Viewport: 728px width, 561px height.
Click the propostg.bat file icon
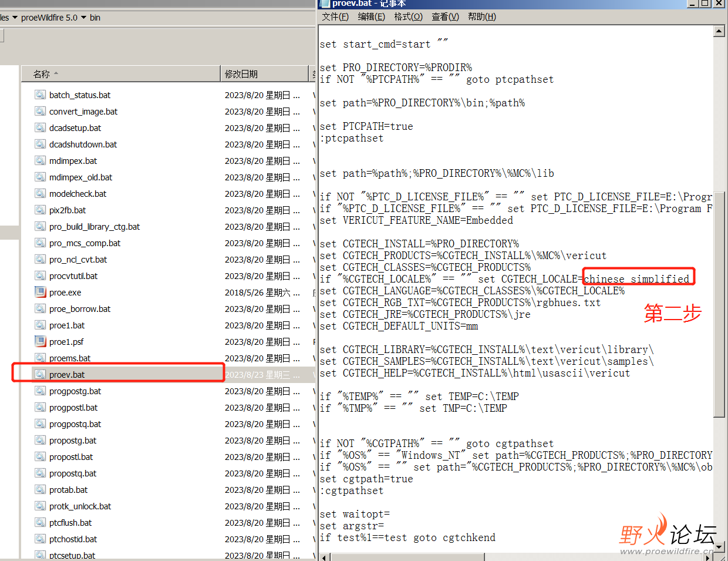[x=40, y=440]
